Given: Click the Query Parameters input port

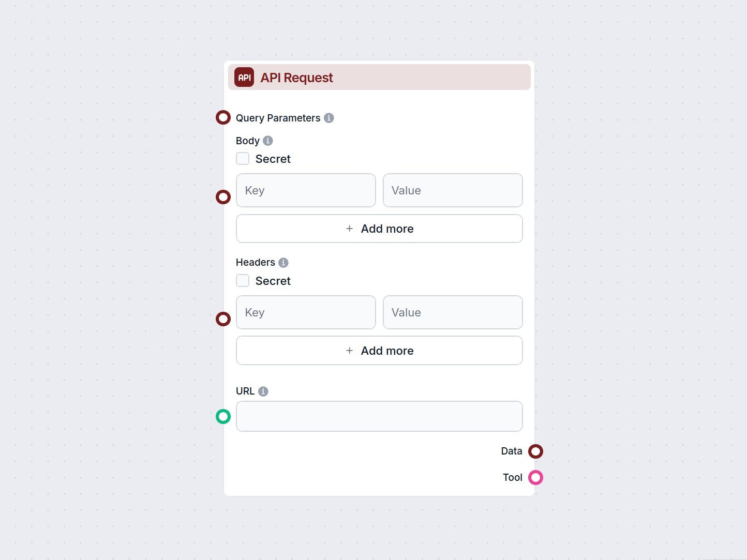Looking at the screenshot, I should [x=223, y=117].
